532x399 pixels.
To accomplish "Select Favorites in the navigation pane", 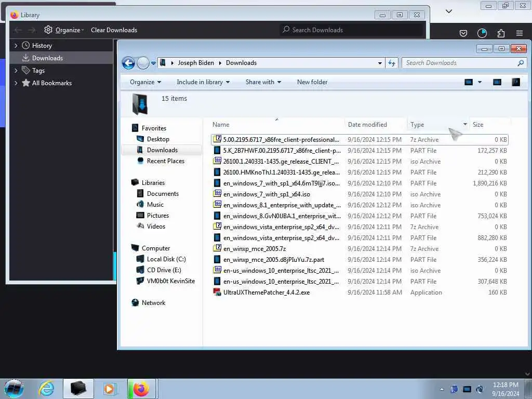I will 154,128.
